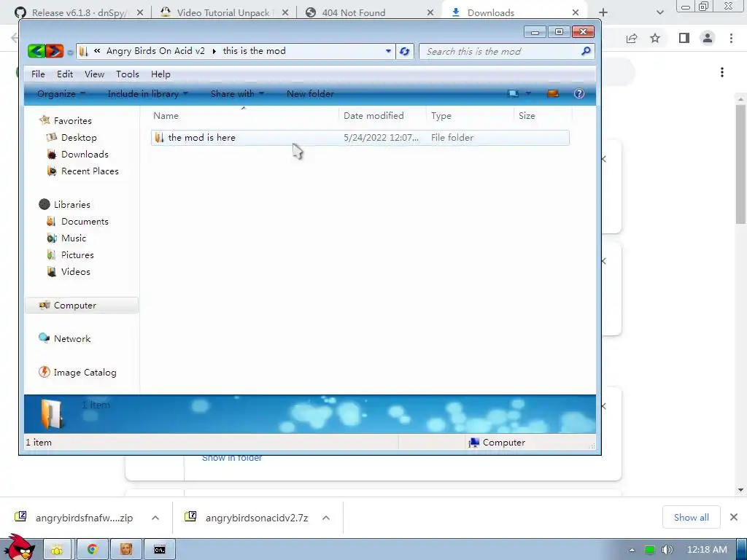
Task: Click the green Back arrow button
Action: (36, 51)
